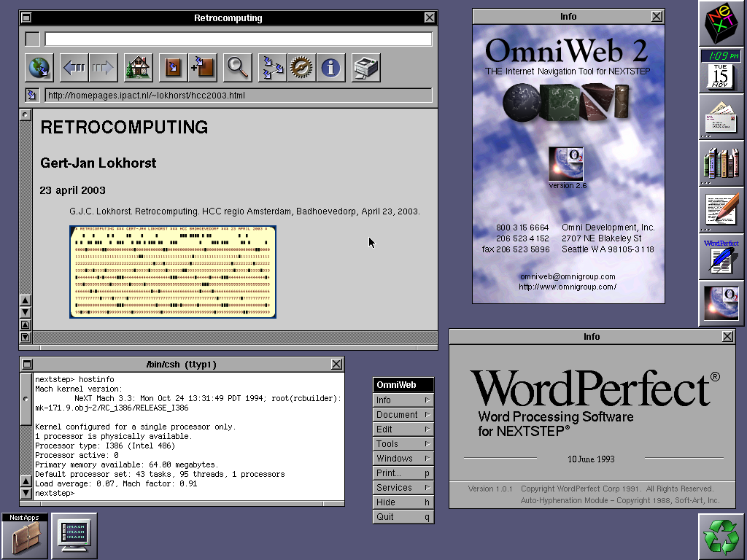The height and width of the screenshot is (560, 747).
Task: Click the NeXT cube dock icon
Action: coord(721,23)
